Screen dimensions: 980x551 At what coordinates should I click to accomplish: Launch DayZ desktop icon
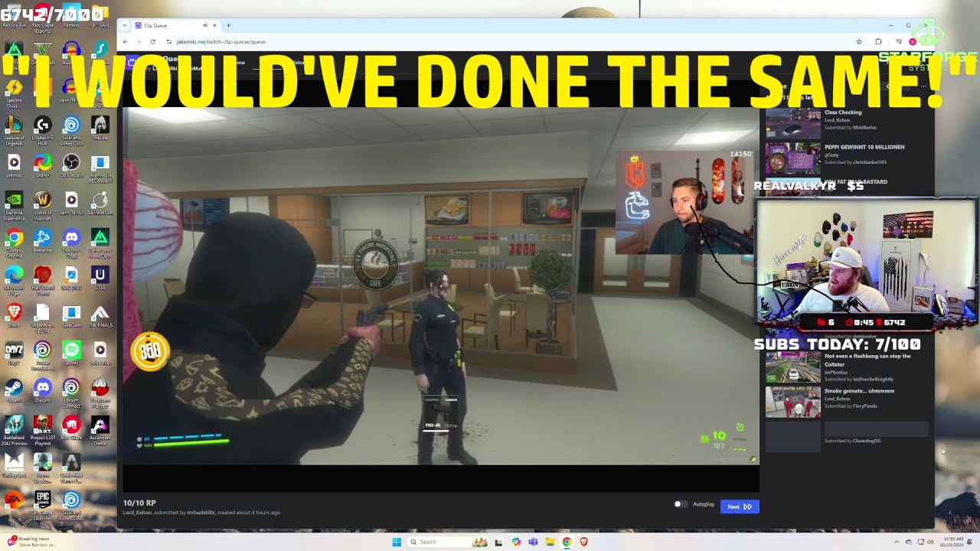(14, 353)
